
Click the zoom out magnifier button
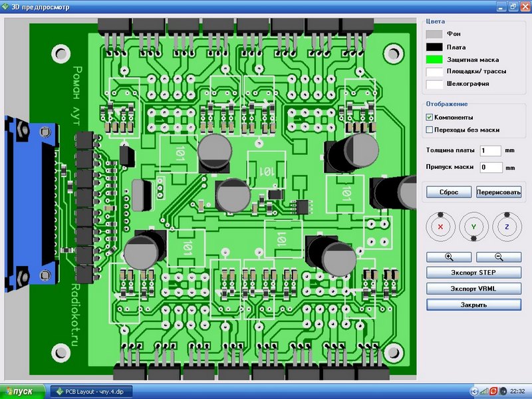tap(498, 257)
